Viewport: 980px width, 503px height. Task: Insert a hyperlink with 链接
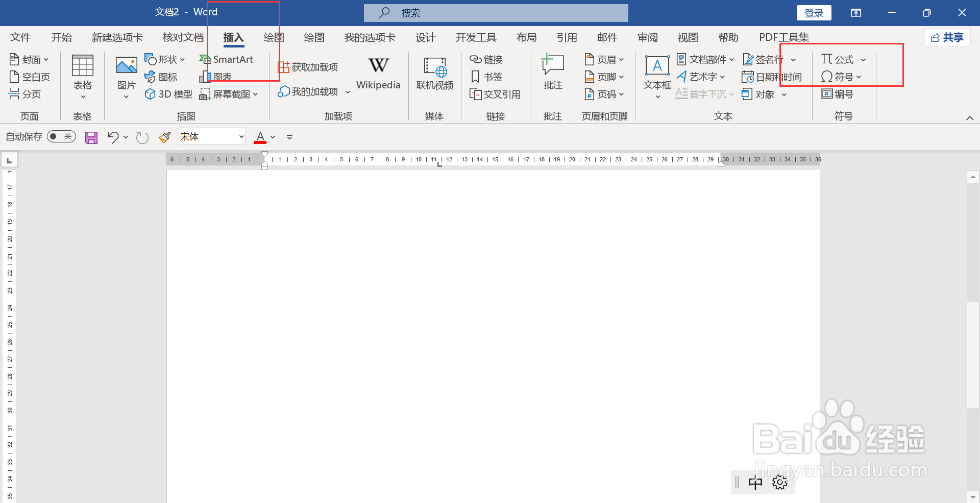[x=486, y=60]
